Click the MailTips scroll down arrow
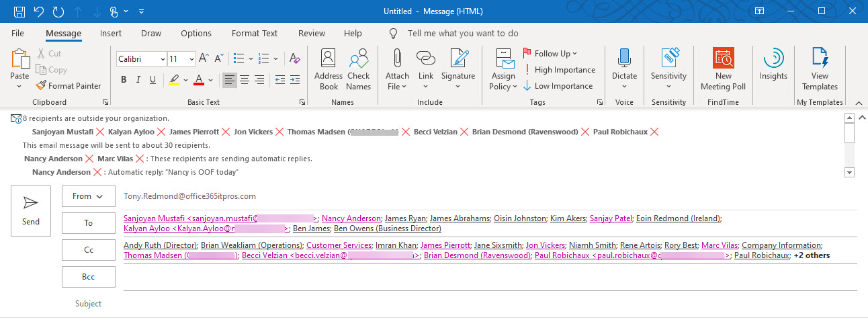Image resolution: width=868 pixels, height=334 pixels. (849, 173)
